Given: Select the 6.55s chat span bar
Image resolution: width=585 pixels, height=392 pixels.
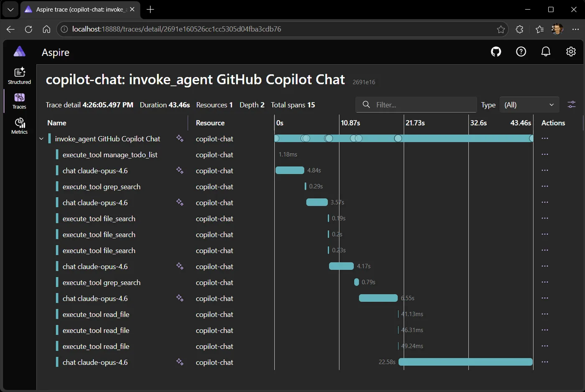Looking at the screenshot, I should point(378,298).
